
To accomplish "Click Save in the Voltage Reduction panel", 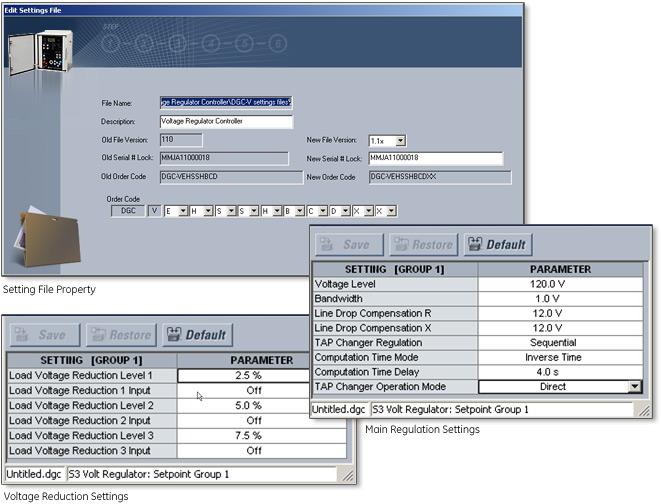I will pos(45,335).
